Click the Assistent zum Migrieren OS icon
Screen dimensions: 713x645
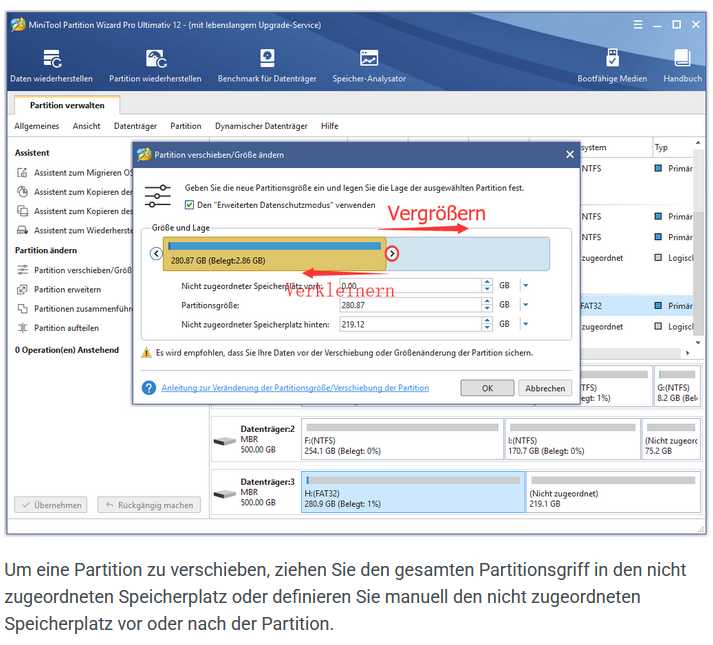pyautogui.click(x=22, y=172)
